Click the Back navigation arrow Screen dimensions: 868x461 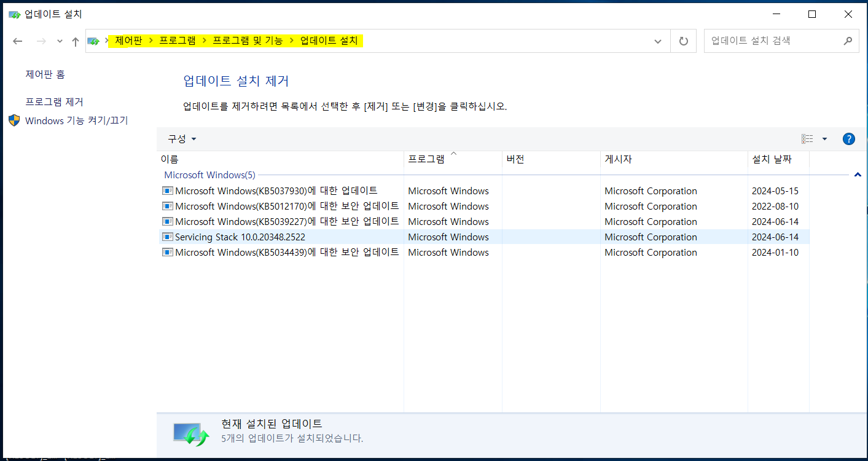pos(18,41)
